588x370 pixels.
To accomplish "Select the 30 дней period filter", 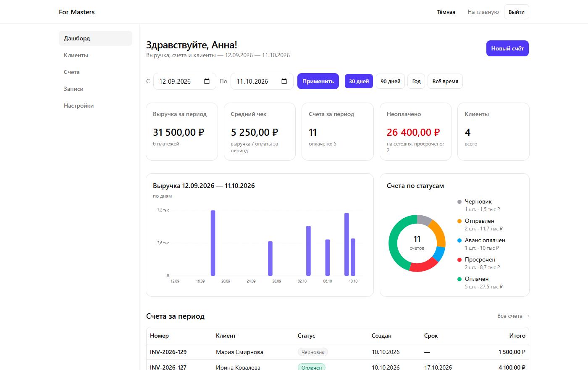I will tap(359, 81).
